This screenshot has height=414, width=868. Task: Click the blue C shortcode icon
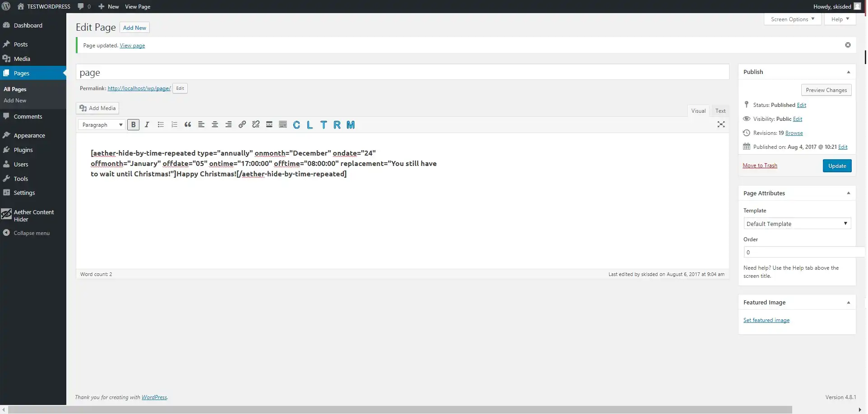[x=296, y=125]
